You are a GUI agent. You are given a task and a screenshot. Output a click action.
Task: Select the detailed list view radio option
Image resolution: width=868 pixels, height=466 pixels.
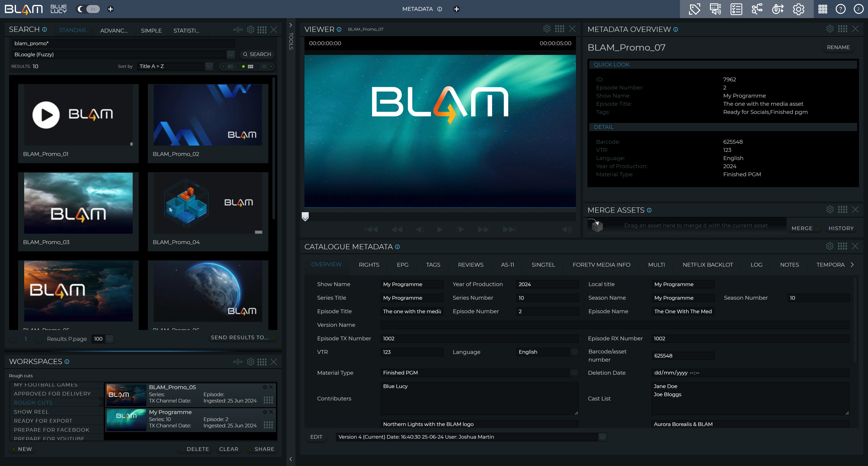pos(223,66)
